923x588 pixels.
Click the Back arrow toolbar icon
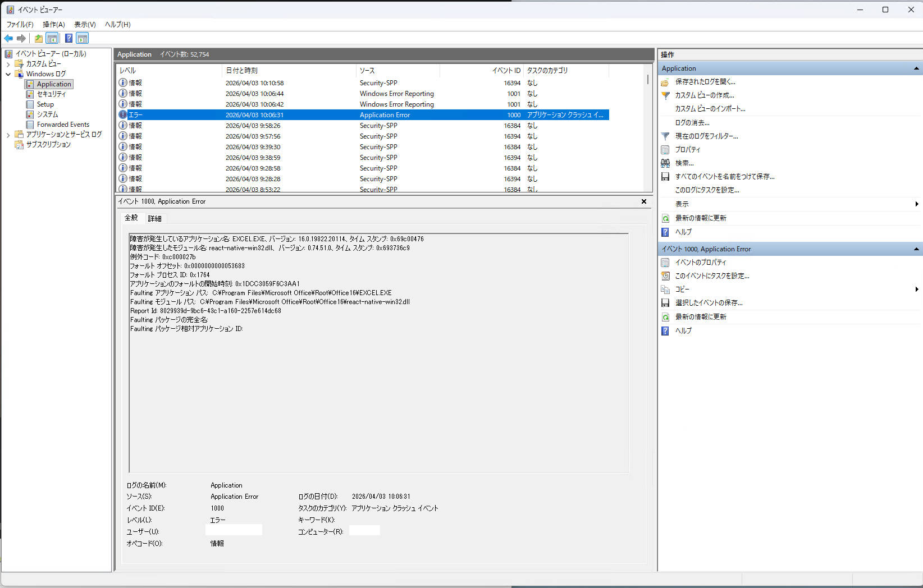(x=8, y=38)
